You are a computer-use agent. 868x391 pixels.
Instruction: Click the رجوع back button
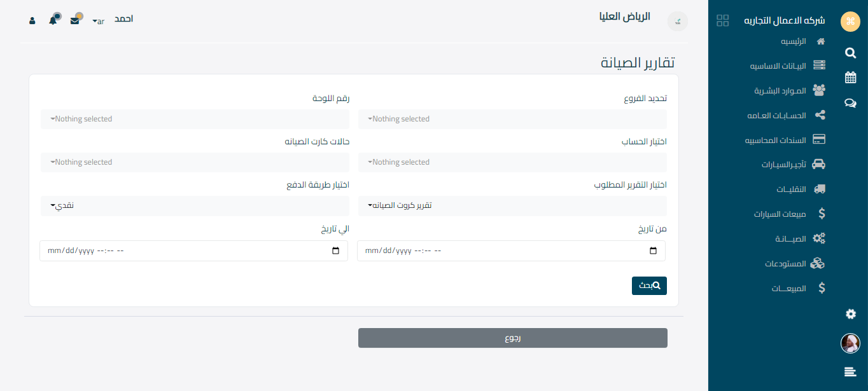pos(512,338)
